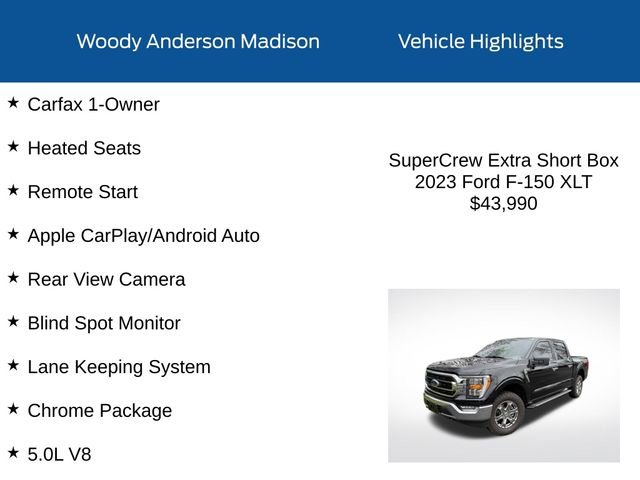Click the Carfax 1-Owner feature text
640x480 pixels.
point(93,104)
